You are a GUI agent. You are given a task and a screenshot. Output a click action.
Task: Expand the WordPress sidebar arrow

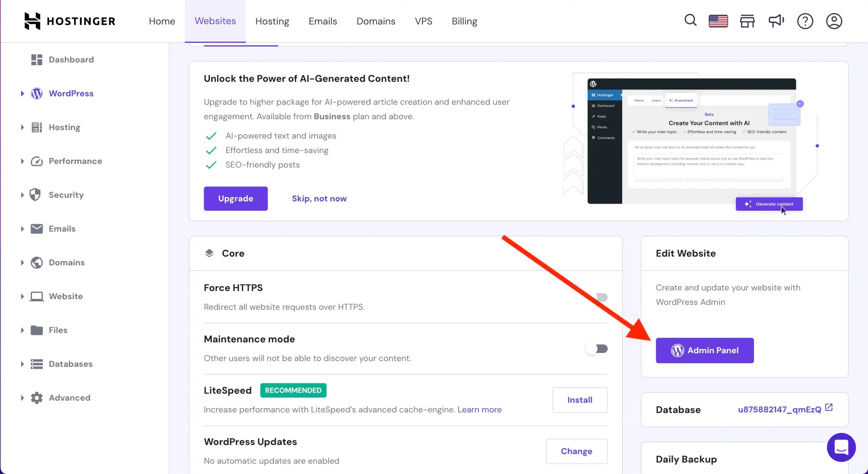(22, 93)
